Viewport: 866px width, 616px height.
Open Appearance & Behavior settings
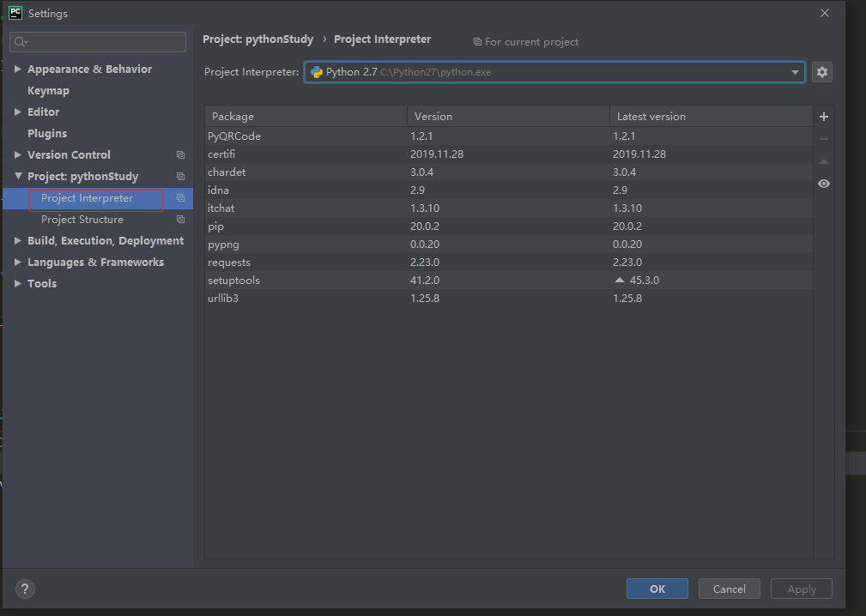[89, 69]
